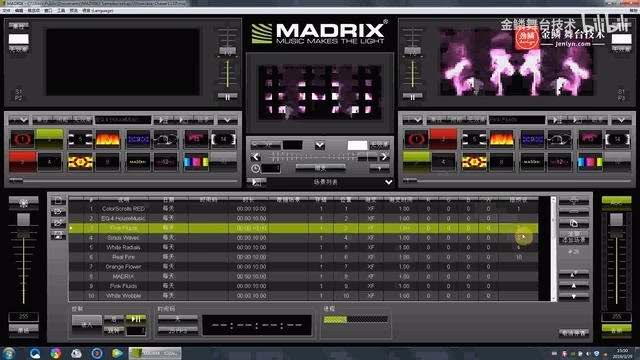
Task: Click the right crossfader arrow icon
Action: point(384,156)
